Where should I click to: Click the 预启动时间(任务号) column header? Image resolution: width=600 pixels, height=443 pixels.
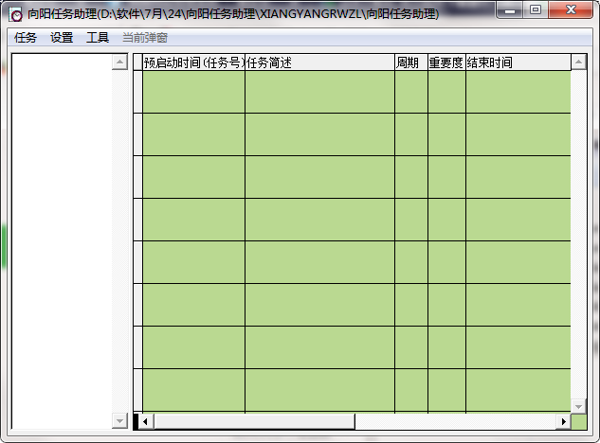pyautogui.click(x=193, y=63)
